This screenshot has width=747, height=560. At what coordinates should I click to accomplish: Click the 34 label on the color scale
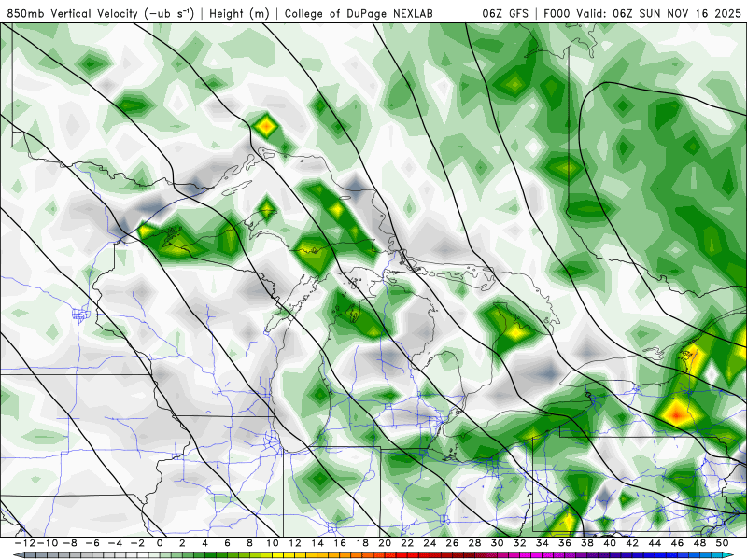[543, 543]
